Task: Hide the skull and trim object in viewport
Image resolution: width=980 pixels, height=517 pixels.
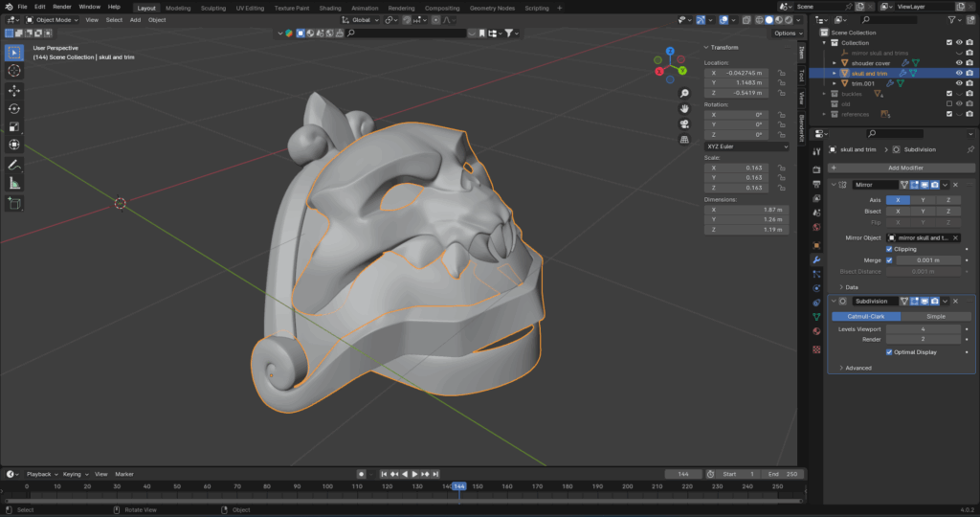Action: pyautogui.click(x=959, y=73)
